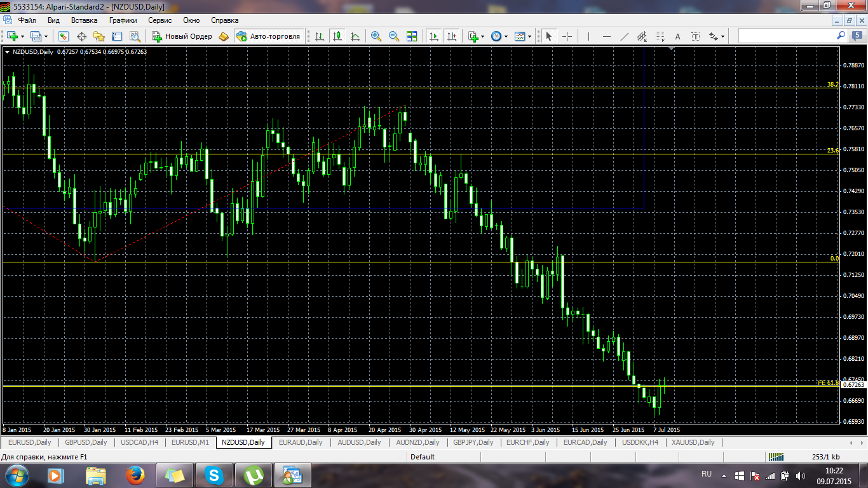Screen dimensions: 868x488
Task: Select the horizontal line tool
Action: pyautogui.click(x=606, y=36)
